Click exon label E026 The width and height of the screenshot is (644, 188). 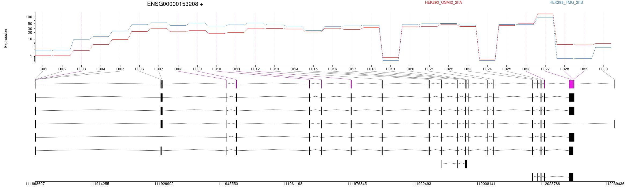point(526,69)
